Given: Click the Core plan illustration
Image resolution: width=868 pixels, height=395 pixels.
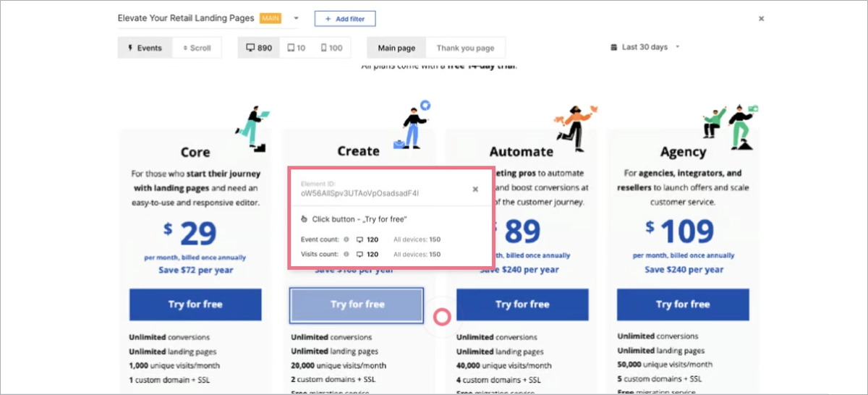Looking at the screenshot, I should click(x=252, y=129).
